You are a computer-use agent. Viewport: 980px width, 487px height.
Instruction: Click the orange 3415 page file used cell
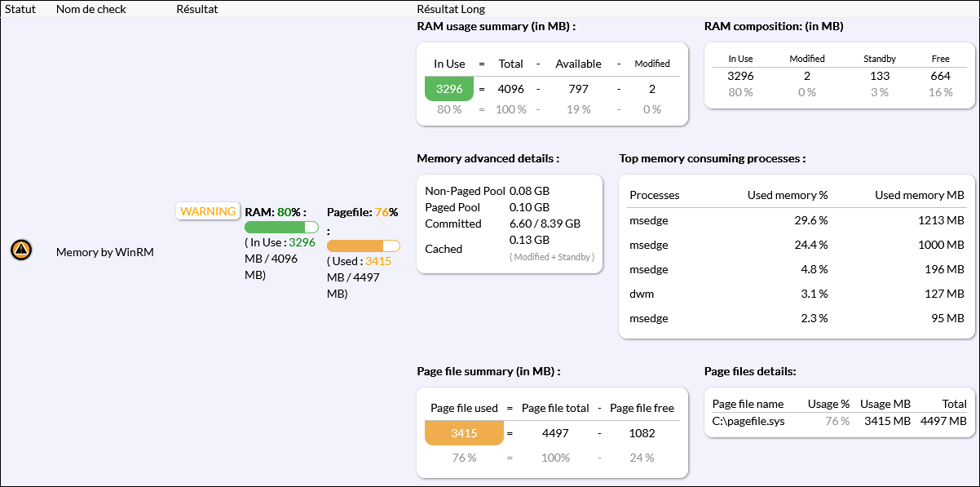(464, 433)
